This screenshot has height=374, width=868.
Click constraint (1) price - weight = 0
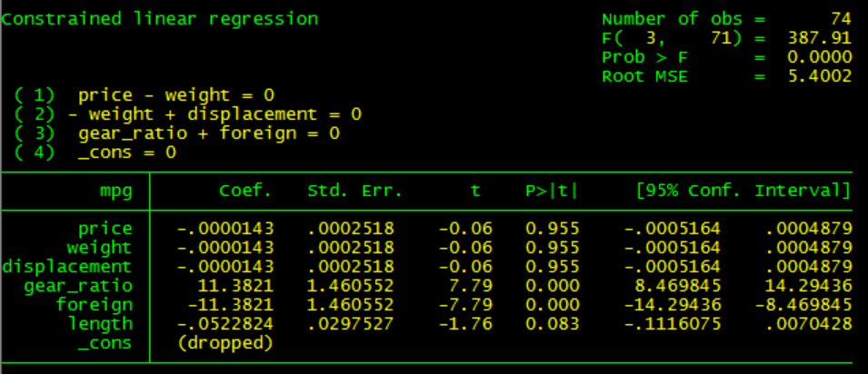pyautogui.click(x=145, y=95)
